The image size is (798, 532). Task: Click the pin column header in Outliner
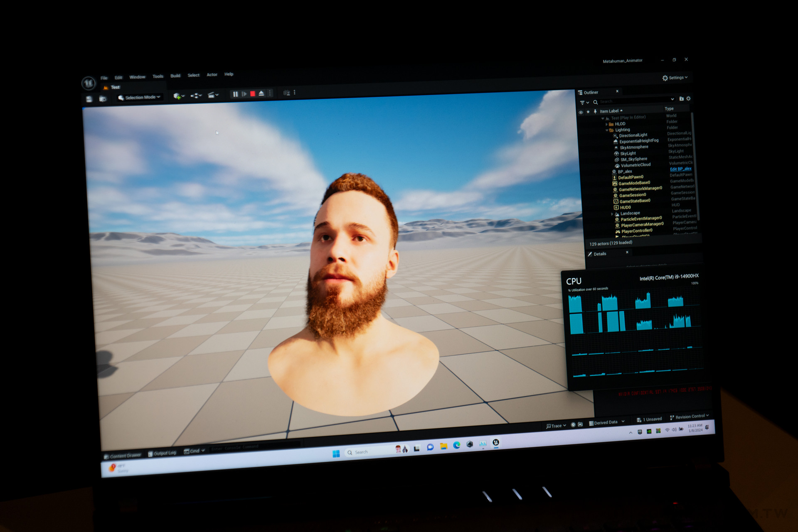coord(595,111)
